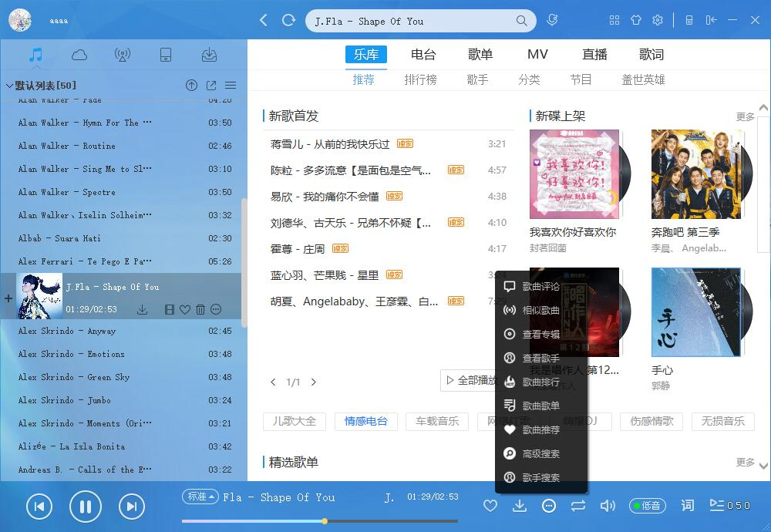The width and height of the screenshot is (771, 532).
Task: Open the 排行榜 sub-tab
Action: tap(420, 79)
